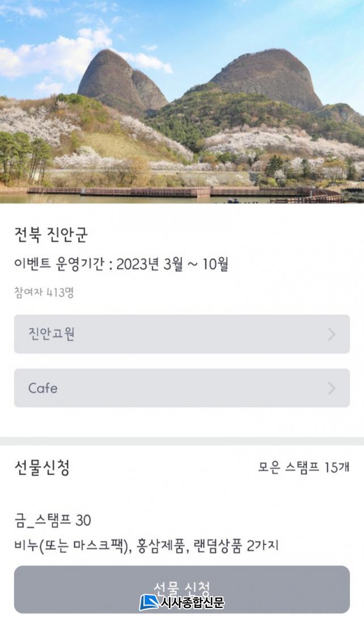Click the chevron arrow on the Cafe row
Image resolution: width=364 pixels, height=617 pixels.
332,388
